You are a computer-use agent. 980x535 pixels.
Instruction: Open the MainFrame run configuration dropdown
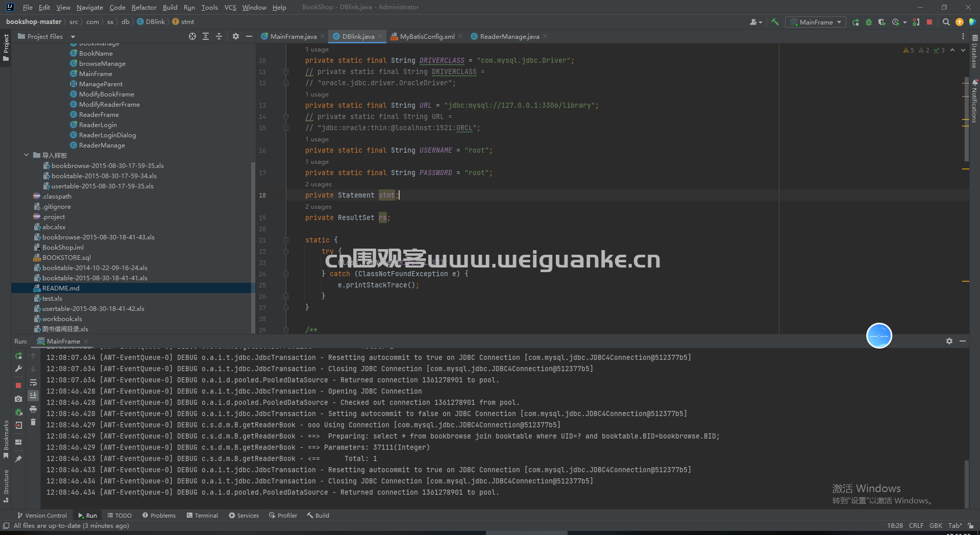coord(816,22)
